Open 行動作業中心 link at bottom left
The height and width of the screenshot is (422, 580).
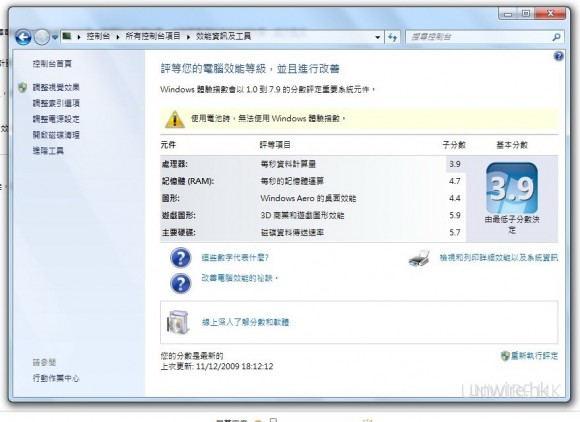56,378
